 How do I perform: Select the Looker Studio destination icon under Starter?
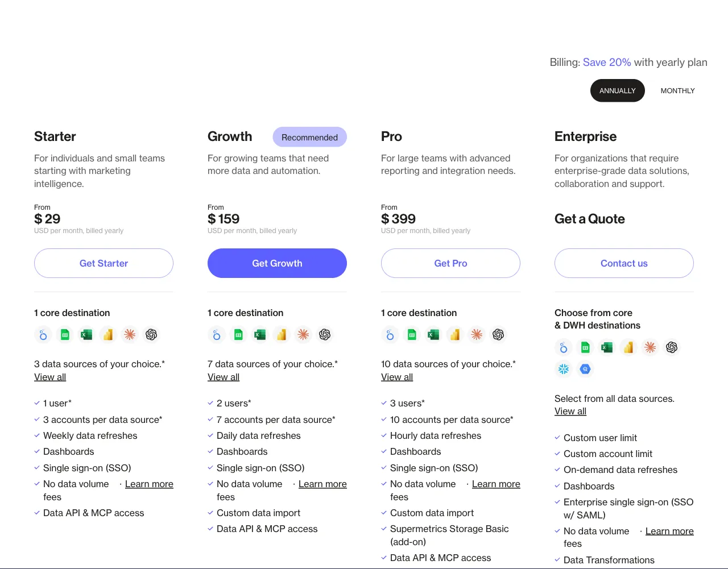pyautogui.click(x=43, y=335)
